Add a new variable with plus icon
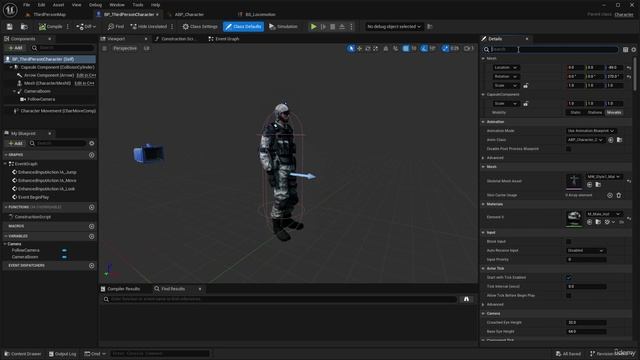Viewport: 640px width, 360px height. coord(91,236)
